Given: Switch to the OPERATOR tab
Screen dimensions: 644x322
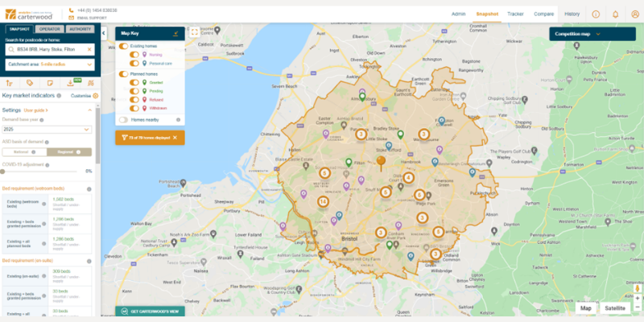Looking at the screenshot, I should (50, 29).
